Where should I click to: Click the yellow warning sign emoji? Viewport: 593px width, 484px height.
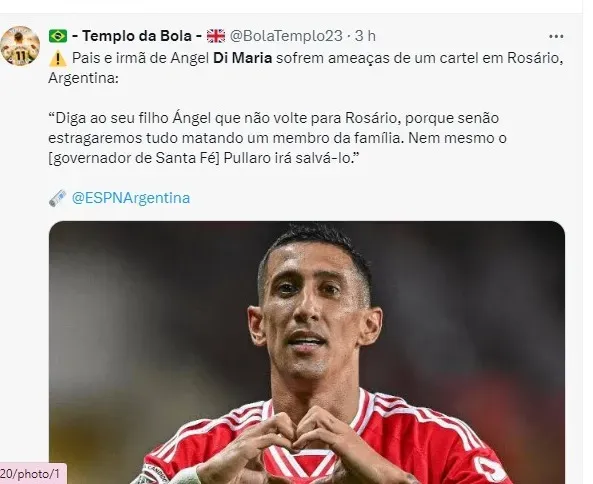pos(58,59)
